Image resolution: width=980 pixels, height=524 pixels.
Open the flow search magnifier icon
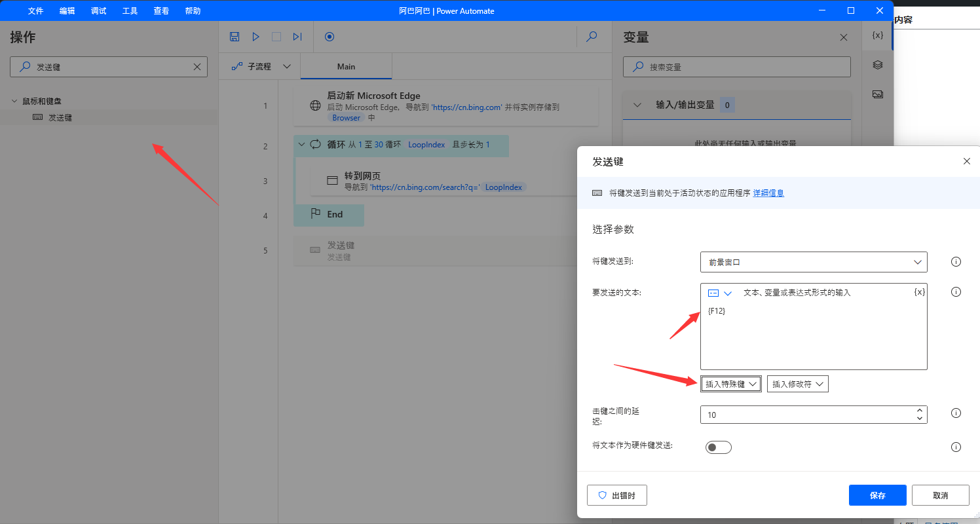[592, 37]
